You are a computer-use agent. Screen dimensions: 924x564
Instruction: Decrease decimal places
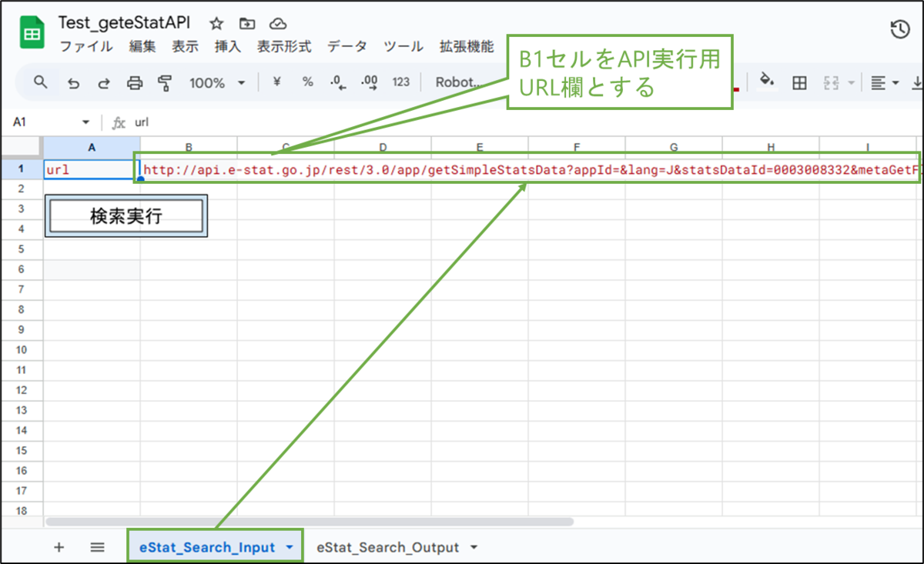point(336,82)
